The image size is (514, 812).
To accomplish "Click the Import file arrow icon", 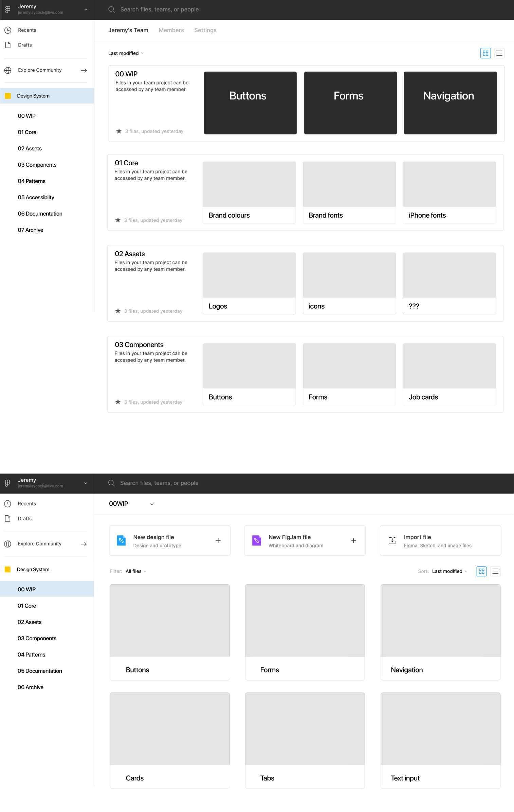I will click(392, 540).
